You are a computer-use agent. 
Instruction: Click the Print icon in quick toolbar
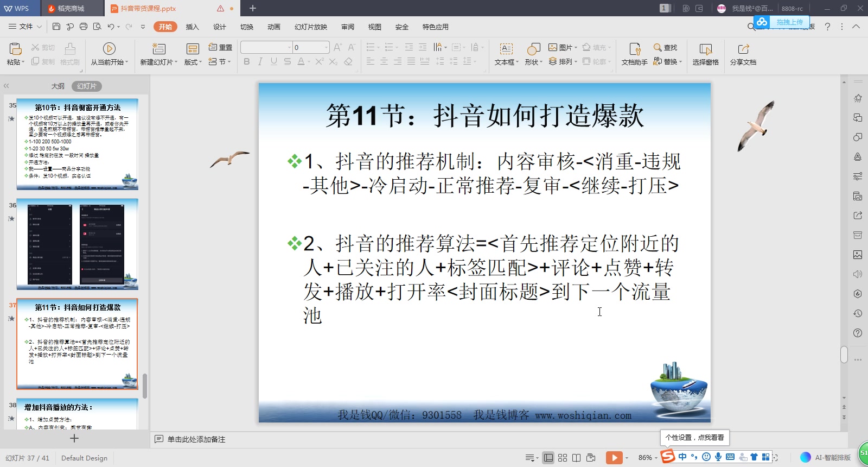click(x=84, y=26)
